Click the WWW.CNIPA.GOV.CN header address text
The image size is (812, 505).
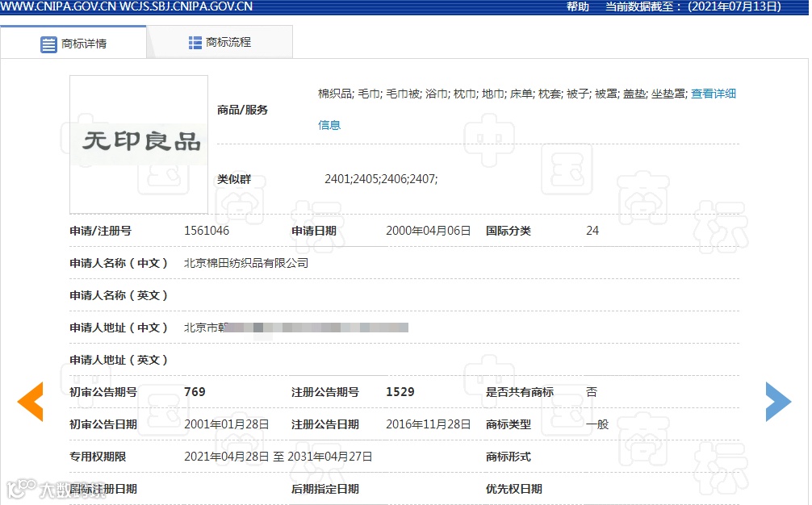tap(58, 6)
